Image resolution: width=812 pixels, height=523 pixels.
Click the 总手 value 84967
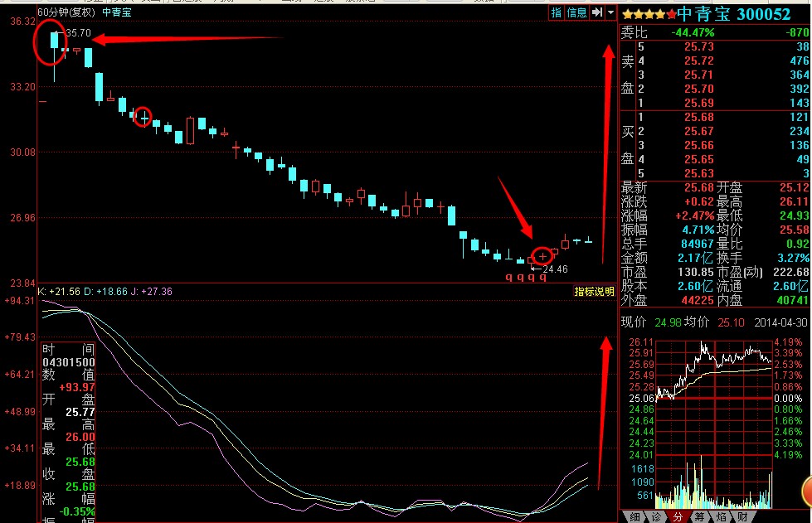point(697,244)
